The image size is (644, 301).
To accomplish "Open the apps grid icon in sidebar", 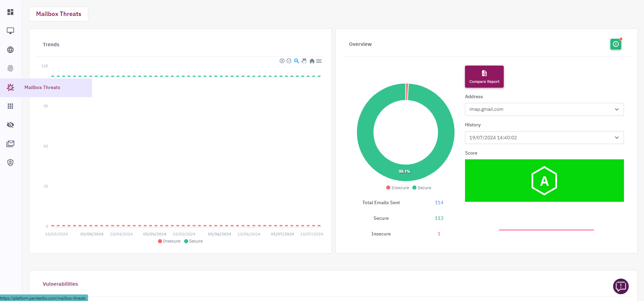I will point(11,106).
